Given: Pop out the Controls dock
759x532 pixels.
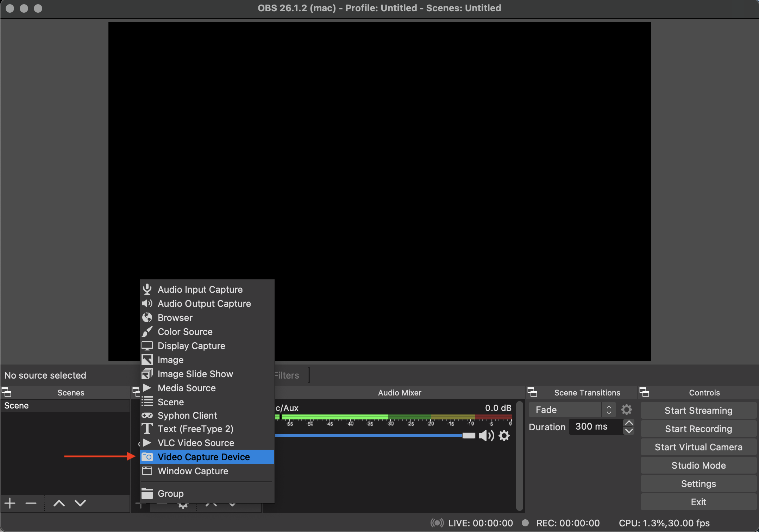Looking at the screenshot, I should 645,392.
